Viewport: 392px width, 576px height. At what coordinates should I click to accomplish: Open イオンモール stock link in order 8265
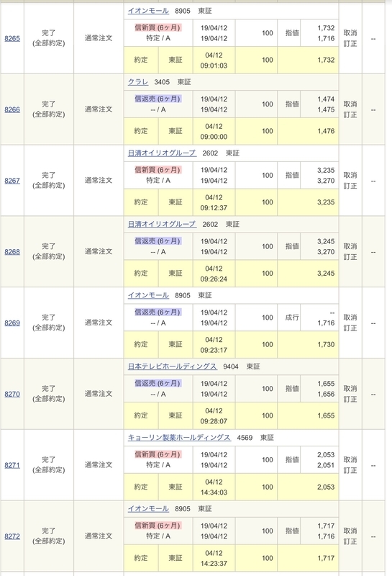coord(148,11)
